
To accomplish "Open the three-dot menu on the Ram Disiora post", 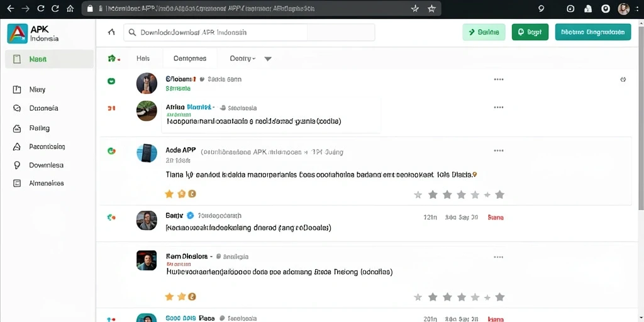I will pyautogui.click(x=499, y=257).
